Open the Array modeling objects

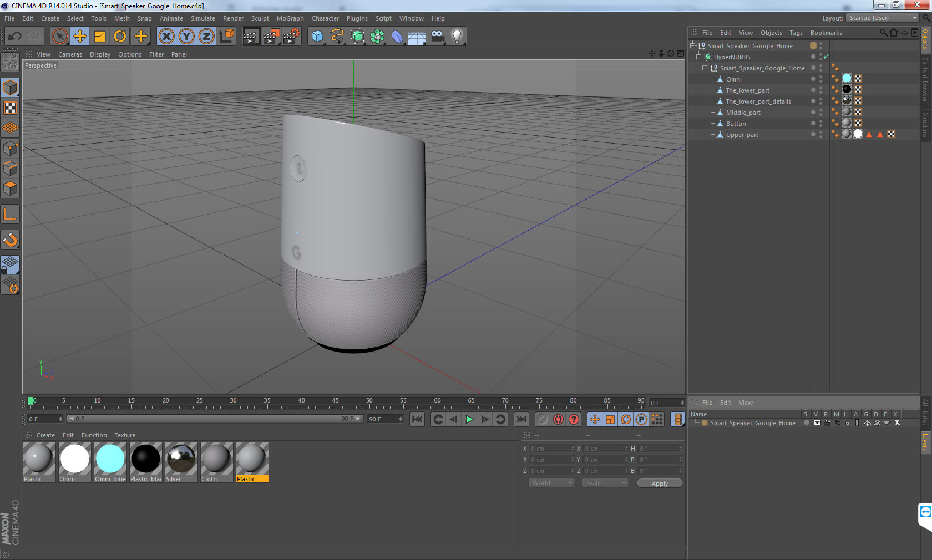(377, 37)
